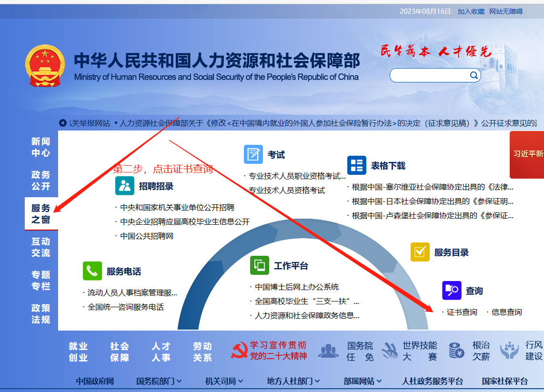The width and height of the screenshot is (544, 392).
Task: Open 人力资源和社会保障政务信息 link
Action: (x=307, y=315)
